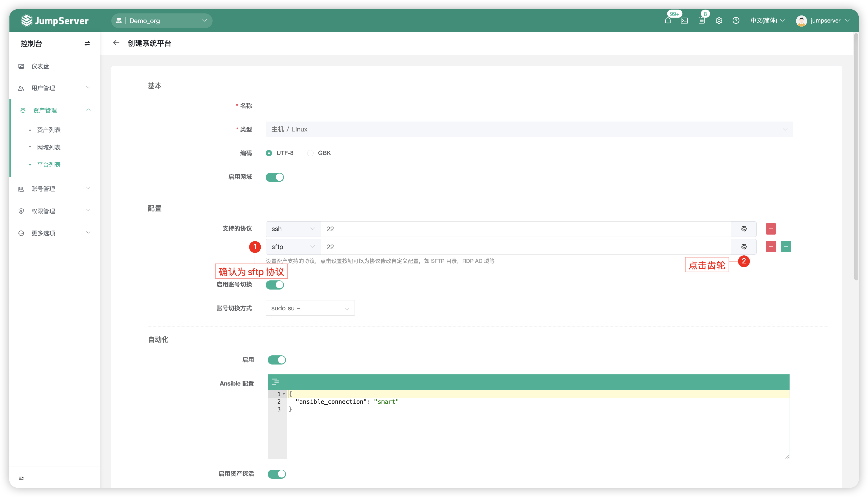This screenshot has width=868, height=497.
Task: Click the gear icon for sftp protocol
Action: click(743, 247)
